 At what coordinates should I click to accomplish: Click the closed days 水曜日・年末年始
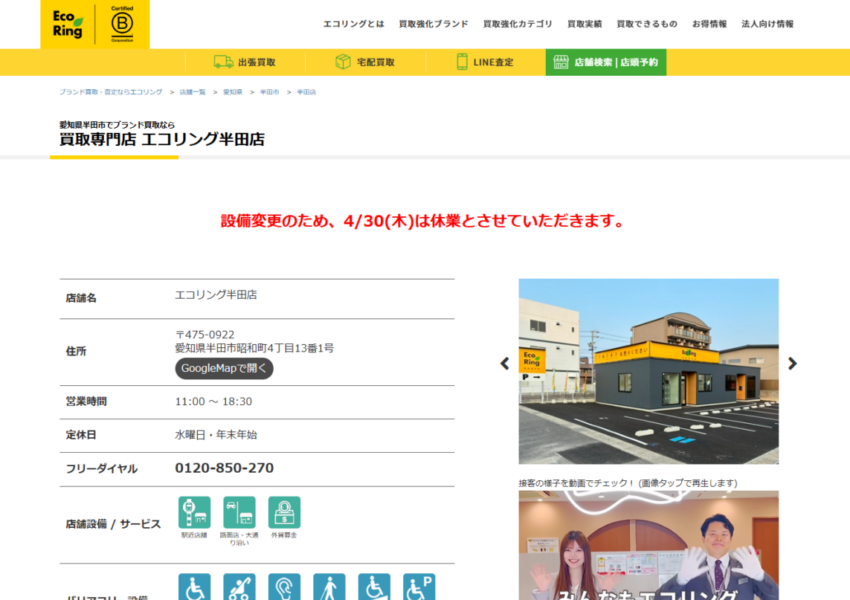tap(216, 435)
